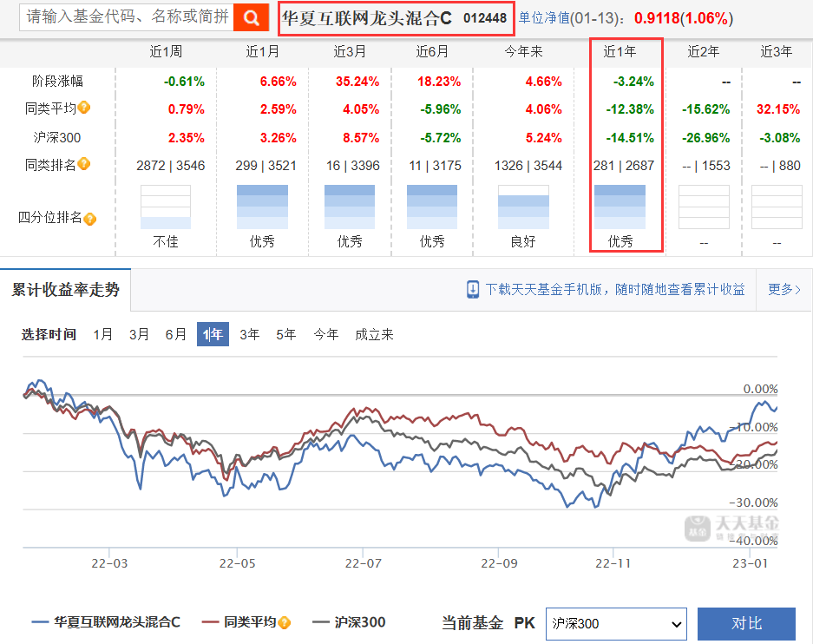Image resolution: width=813 pixels, height=644 pixels.
Task: Select the 5年 time range
Action: pos(285,334)
